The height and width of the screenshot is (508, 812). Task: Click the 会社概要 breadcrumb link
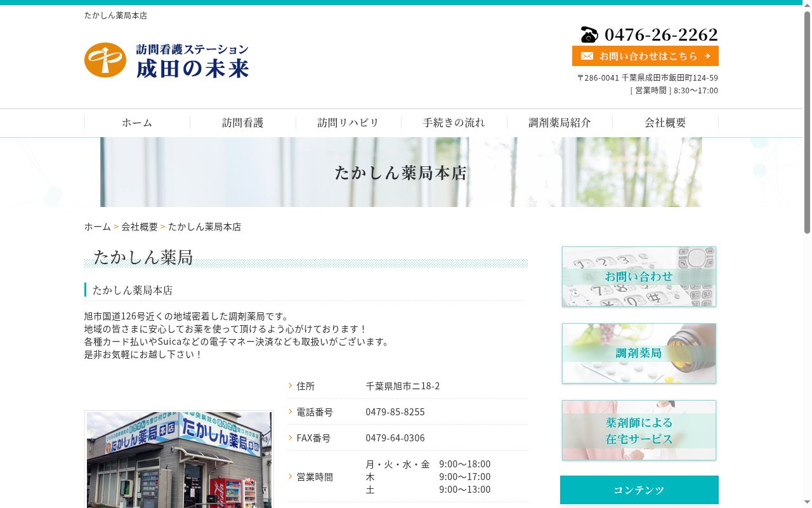[x=140, y=227]
